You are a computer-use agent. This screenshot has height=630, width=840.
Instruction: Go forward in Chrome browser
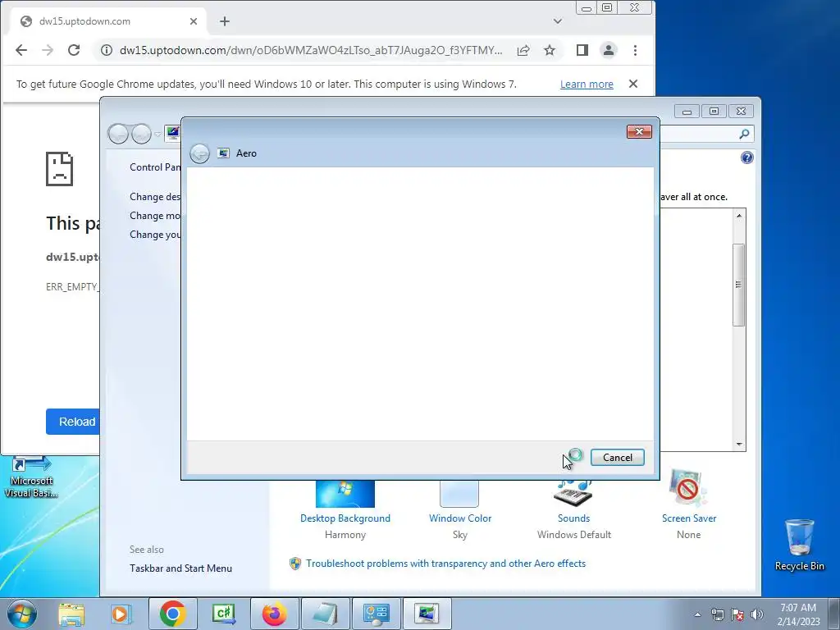(x=48, y=50)
